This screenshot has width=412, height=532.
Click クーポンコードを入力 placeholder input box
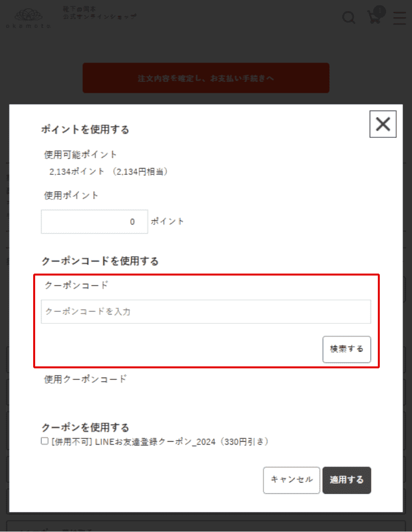click(205, 311)
